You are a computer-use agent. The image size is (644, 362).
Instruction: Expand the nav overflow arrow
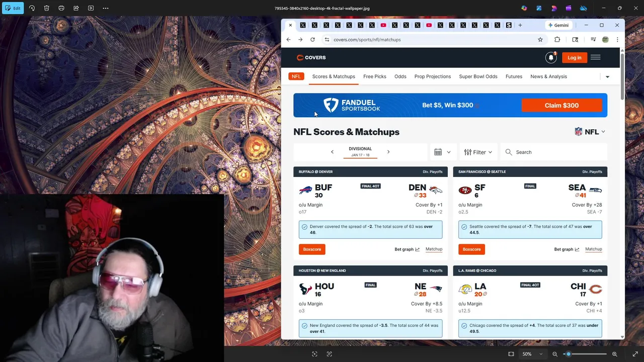[x=607, y=77]
